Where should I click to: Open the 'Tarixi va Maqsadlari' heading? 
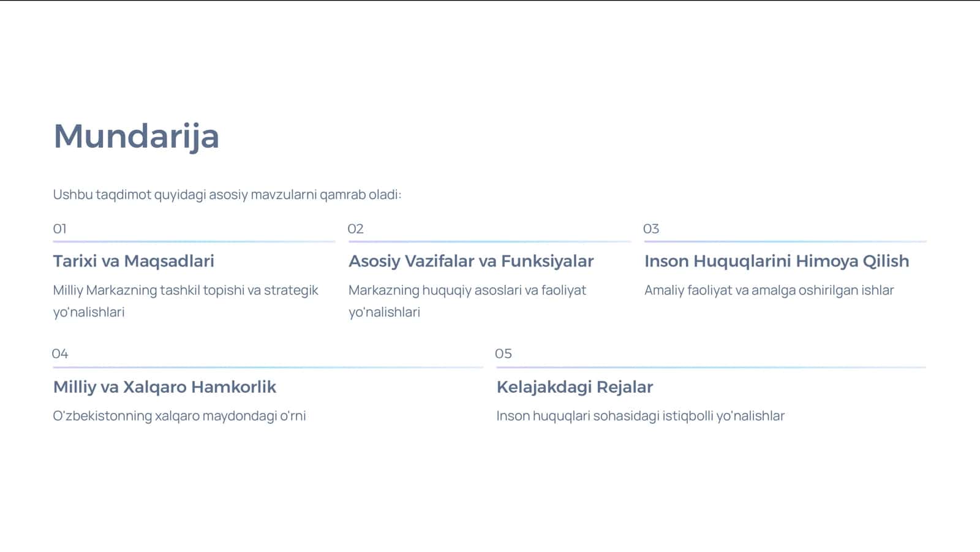coord(134,261)
